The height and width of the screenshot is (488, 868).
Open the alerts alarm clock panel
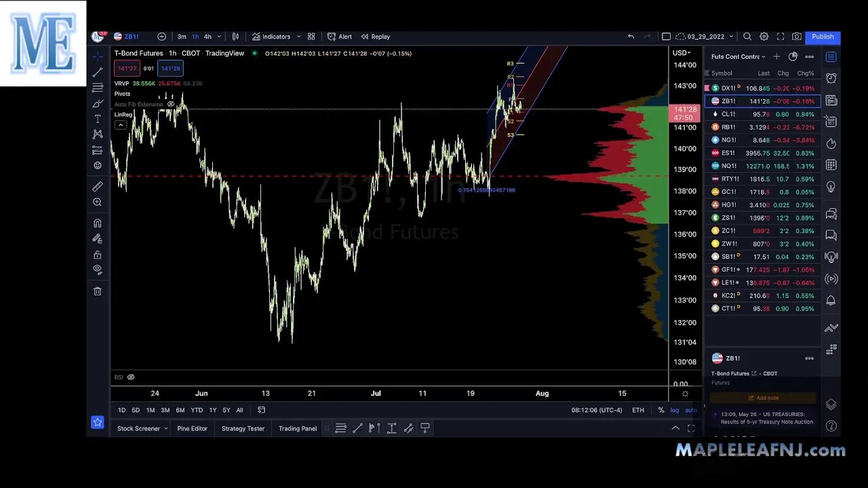pos(831,79)
